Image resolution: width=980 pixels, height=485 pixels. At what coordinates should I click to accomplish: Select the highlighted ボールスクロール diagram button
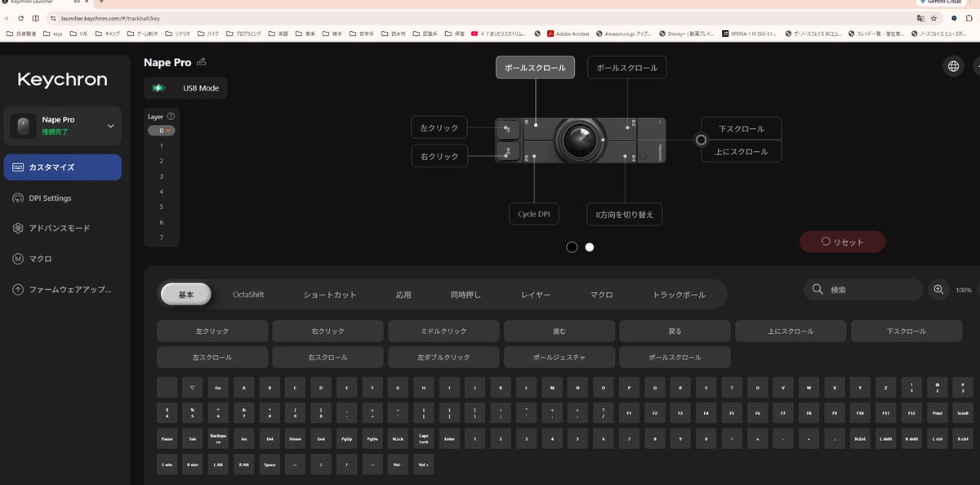[x=535, y=68]
